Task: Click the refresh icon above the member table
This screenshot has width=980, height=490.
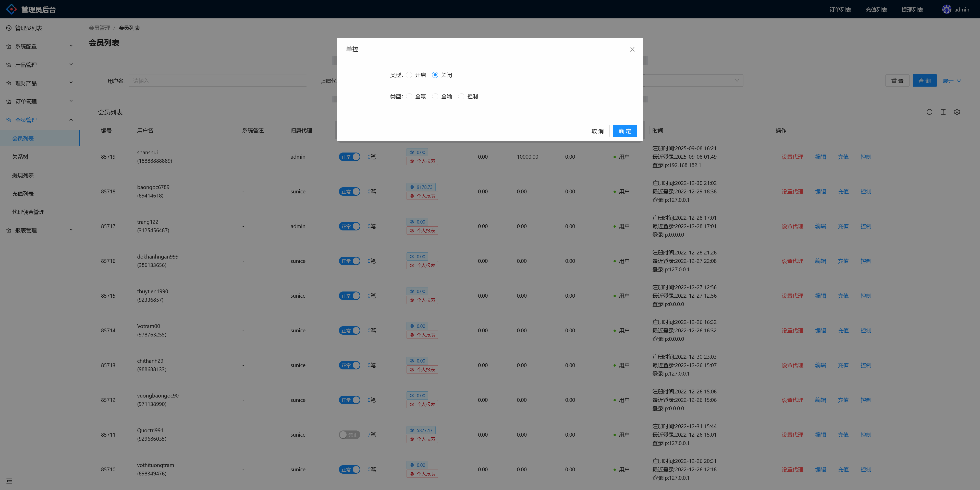Action: pos(929,112)
